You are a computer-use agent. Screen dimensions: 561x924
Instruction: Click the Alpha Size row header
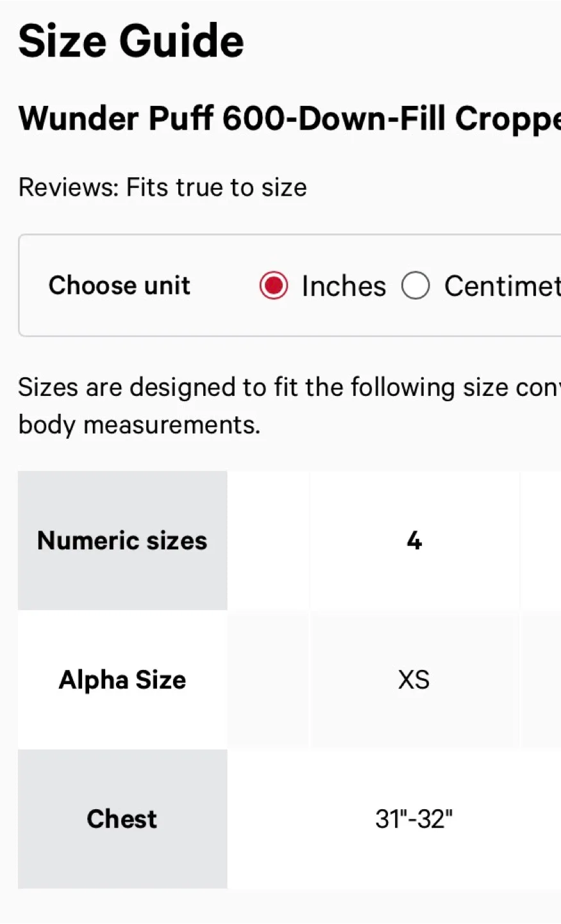coord(122,680)
